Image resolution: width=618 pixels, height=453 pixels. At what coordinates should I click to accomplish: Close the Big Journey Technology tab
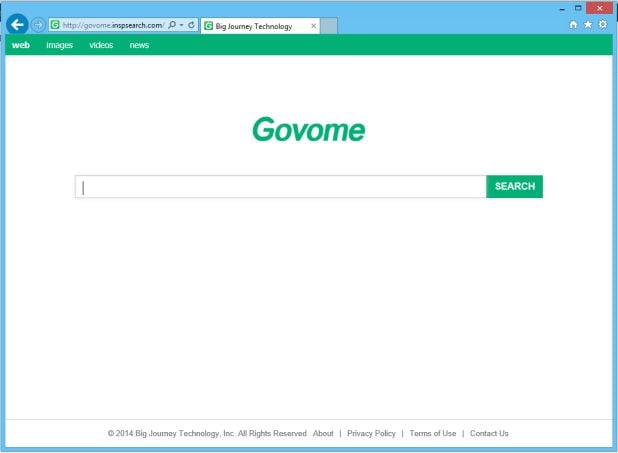(314, 26)
